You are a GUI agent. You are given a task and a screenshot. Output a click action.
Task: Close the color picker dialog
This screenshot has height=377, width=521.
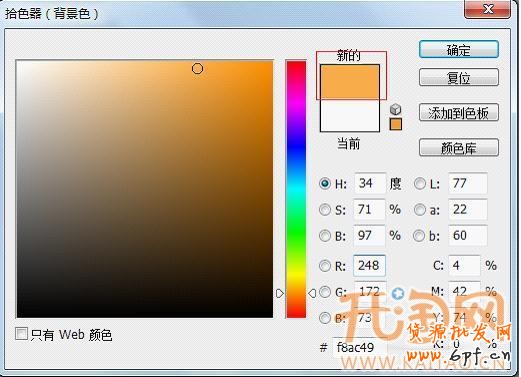pos(487,9)
